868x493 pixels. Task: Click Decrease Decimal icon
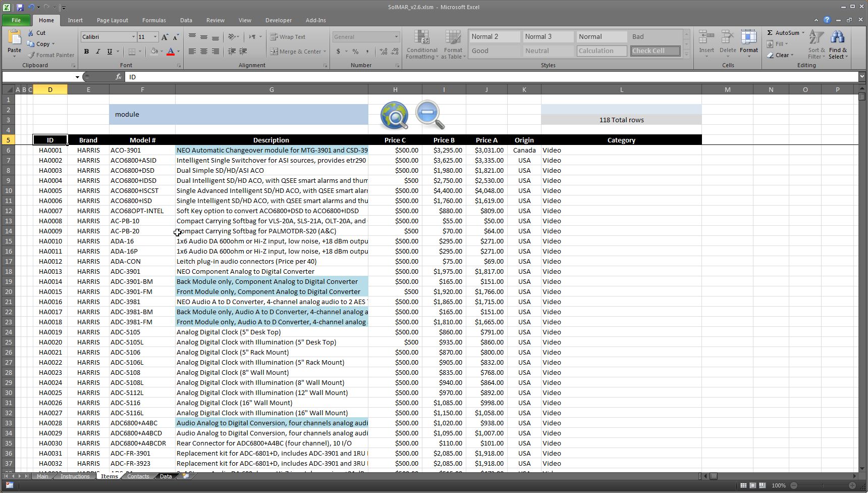tap(396, 51)
